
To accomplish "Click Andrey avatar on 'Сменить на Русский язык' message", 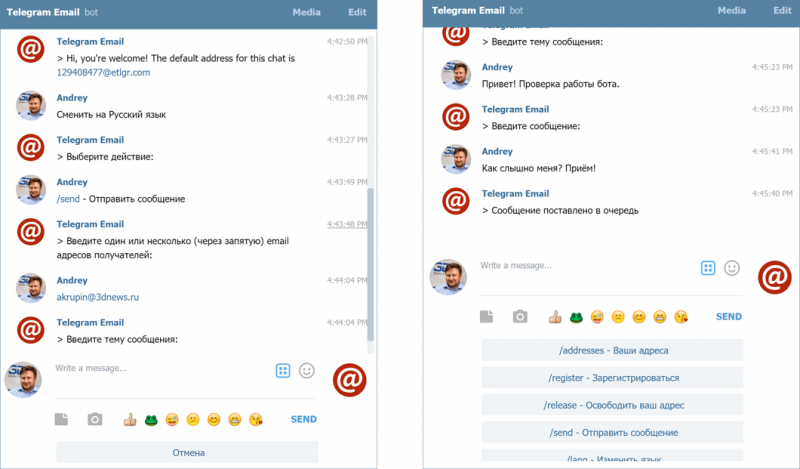I will 31,106.
